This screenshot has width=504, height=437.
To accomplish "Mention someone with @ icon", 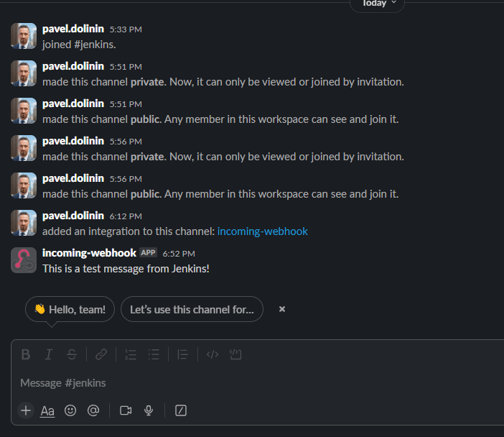I will (x=93, y=410).
